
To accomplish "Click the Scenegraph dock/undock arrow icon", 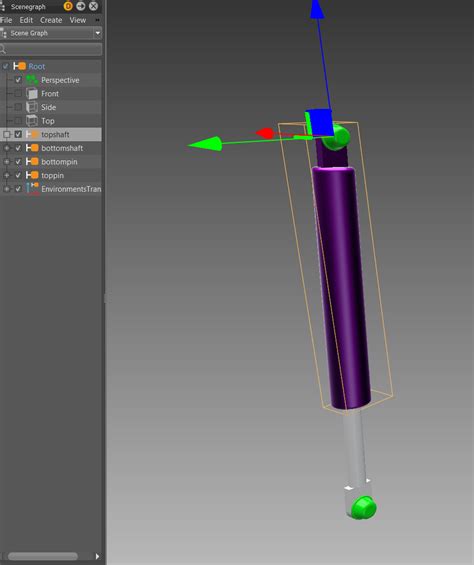I will pos(81,6).
